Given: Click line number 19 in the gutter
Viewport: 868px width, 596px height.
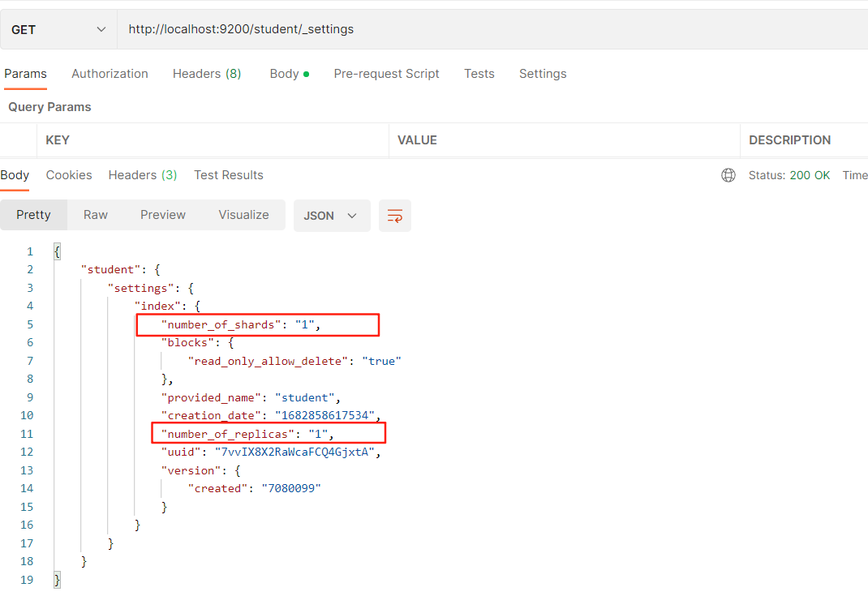Looking at the screenshot, I should [27, 580].
